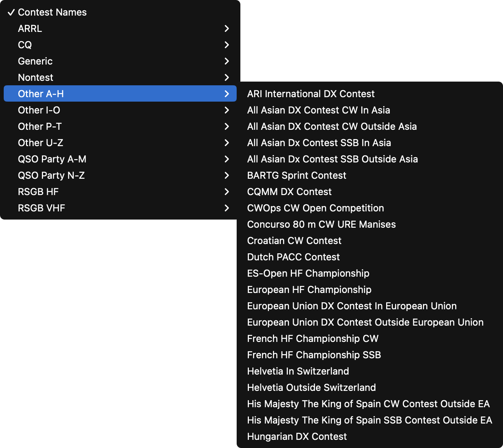Click the chevron arrow beside ARRL
503x448 pixels.
pos(227,29)
